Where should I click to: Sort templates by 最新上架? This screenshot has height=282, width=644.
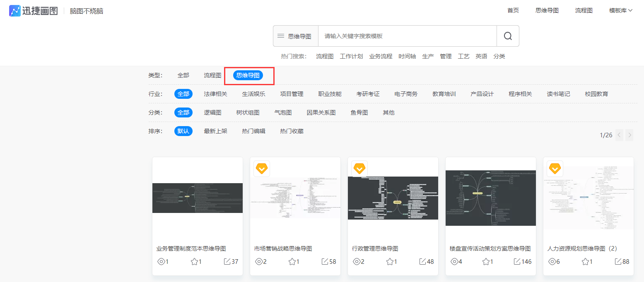click(215, 131)
